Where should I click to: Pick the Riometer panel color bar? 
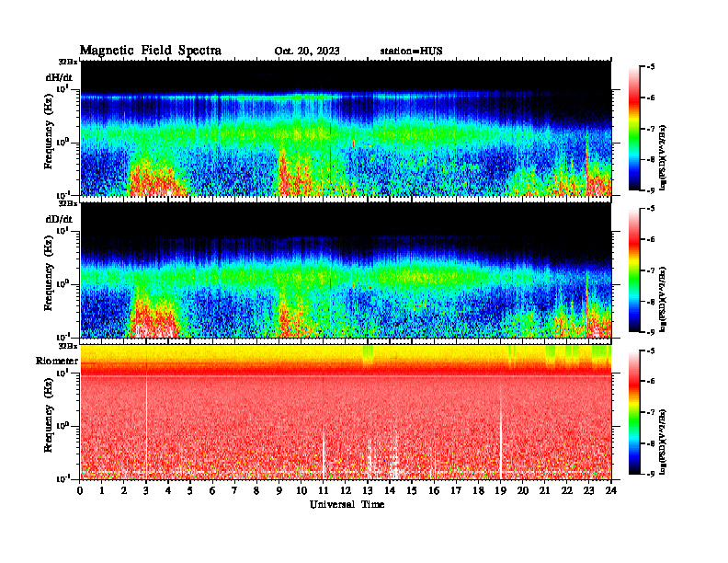point(633,412)
